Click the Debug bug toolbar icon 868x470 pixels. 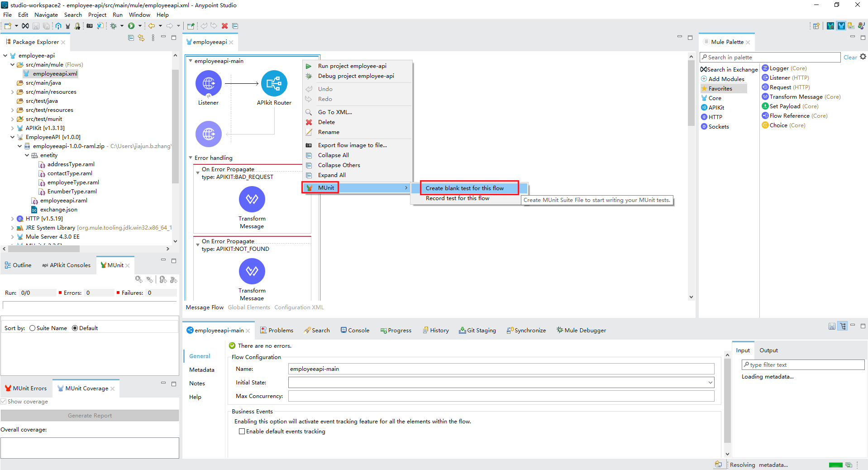(x=114, y=26)
